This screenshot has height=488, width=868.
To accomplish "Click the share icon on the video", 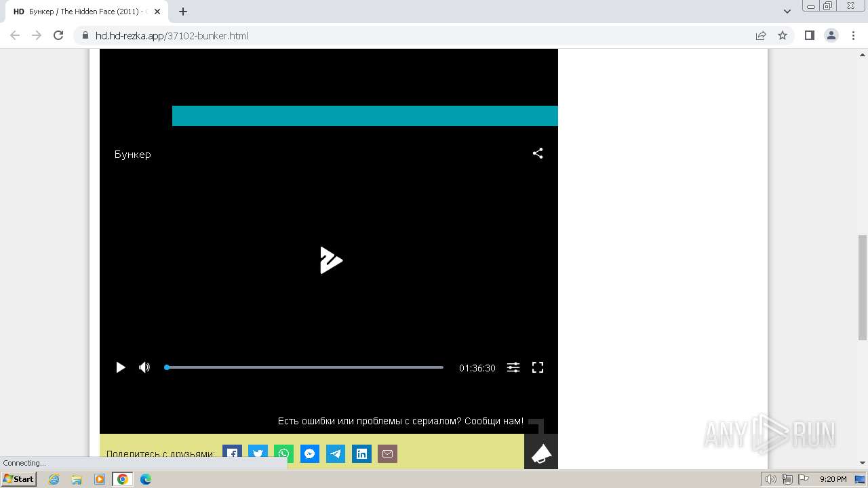I will pyautogui.click(x=538, y=154).
